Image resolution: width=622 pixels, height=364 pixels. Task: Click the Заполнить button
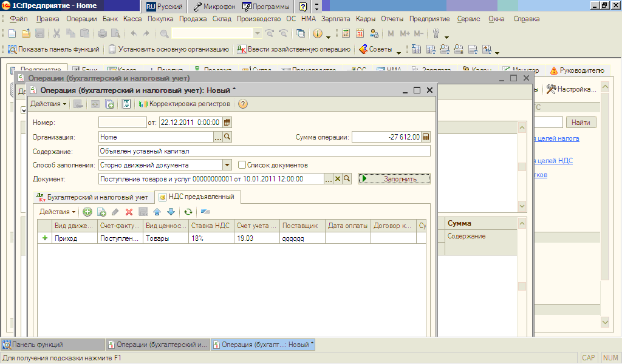pyautogui.click(x=394, y=179)
